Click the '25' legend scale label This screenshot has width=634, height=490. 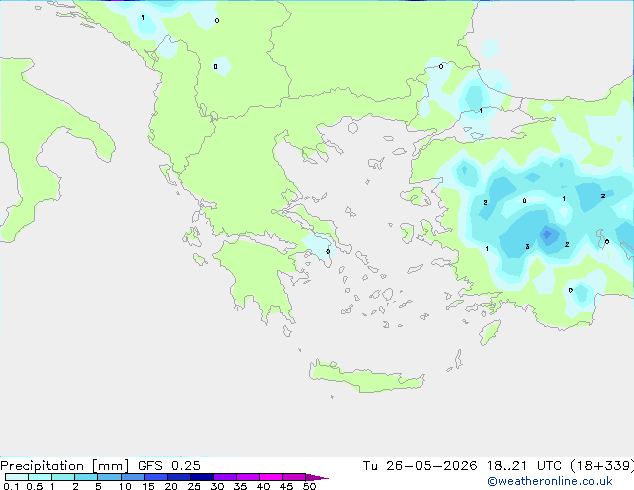click(x=194, y=486)
